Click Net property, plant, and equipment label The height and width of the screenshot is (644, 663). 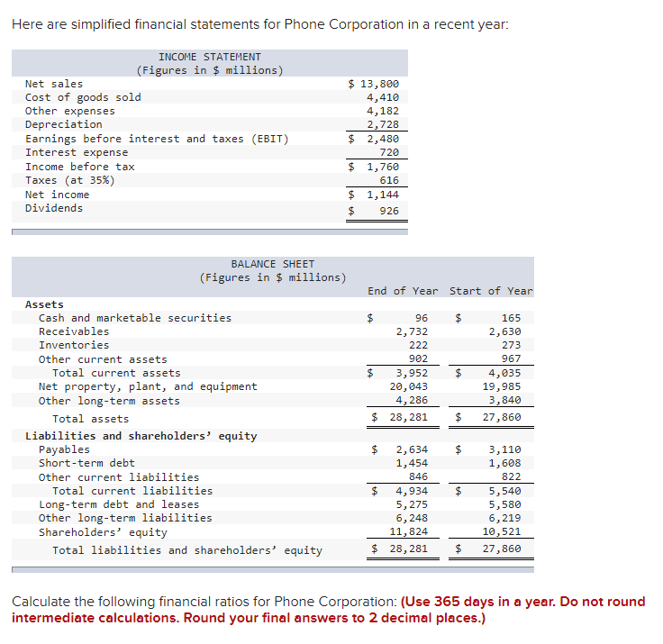coord(148,386)
